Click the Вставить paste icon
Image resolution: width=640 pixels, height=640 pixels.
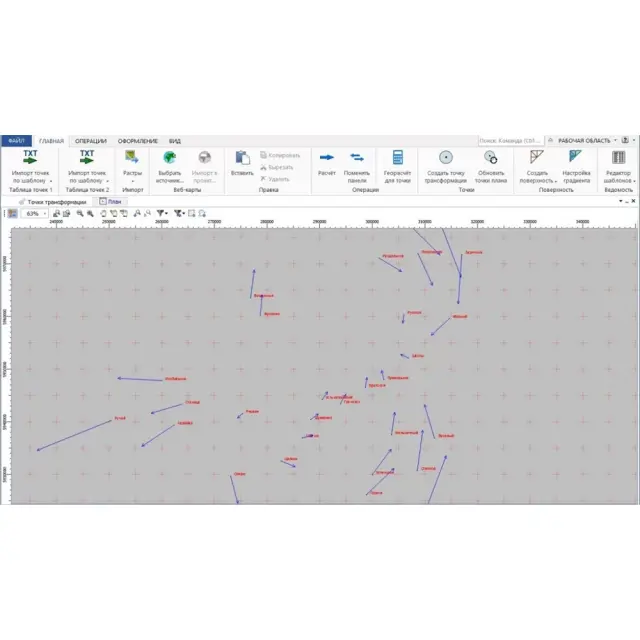point(242,158)
